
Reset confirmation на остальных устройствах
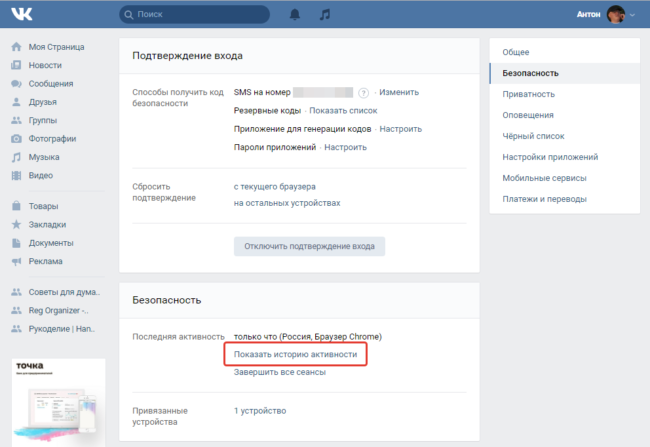(287, 203)
